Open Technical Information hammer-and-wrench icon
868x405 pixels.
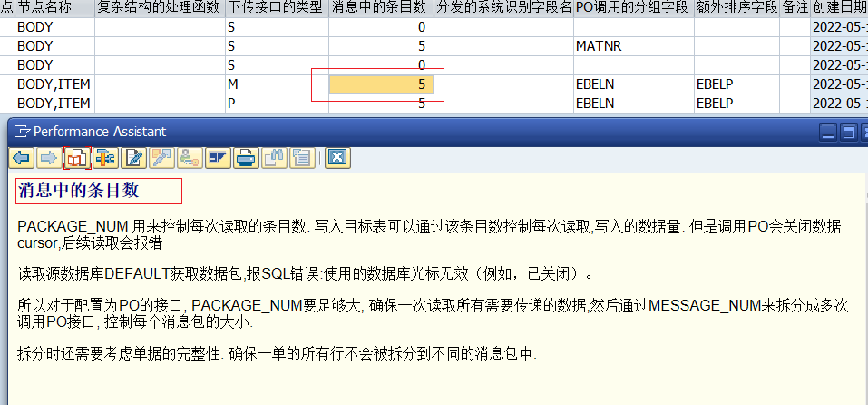pos(105,158)
